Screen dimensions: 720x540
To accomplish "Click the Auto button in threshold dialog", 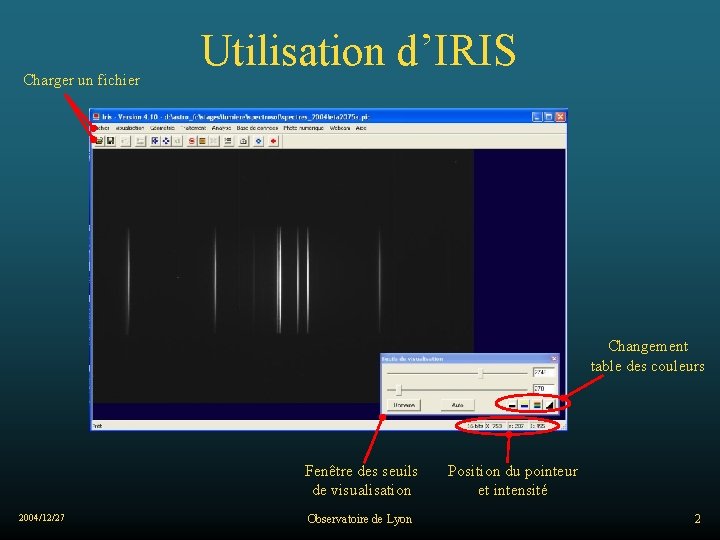I will [457, 405].
